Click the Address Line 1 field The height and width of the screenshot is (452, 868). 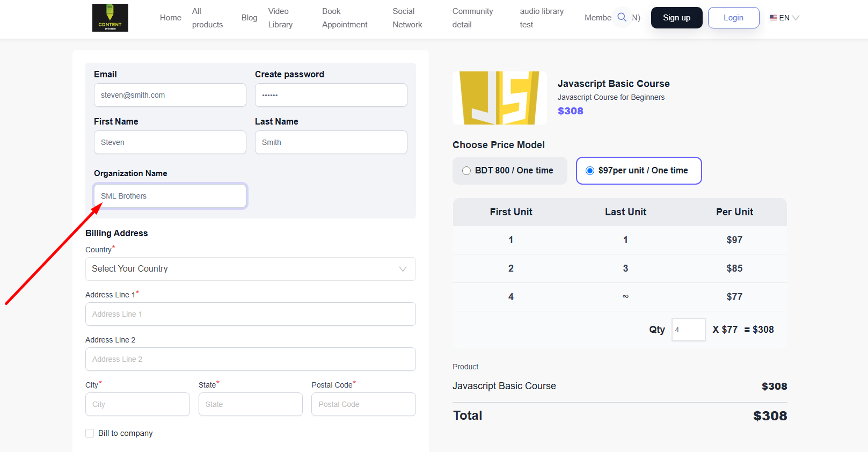(x=251, y=314)
